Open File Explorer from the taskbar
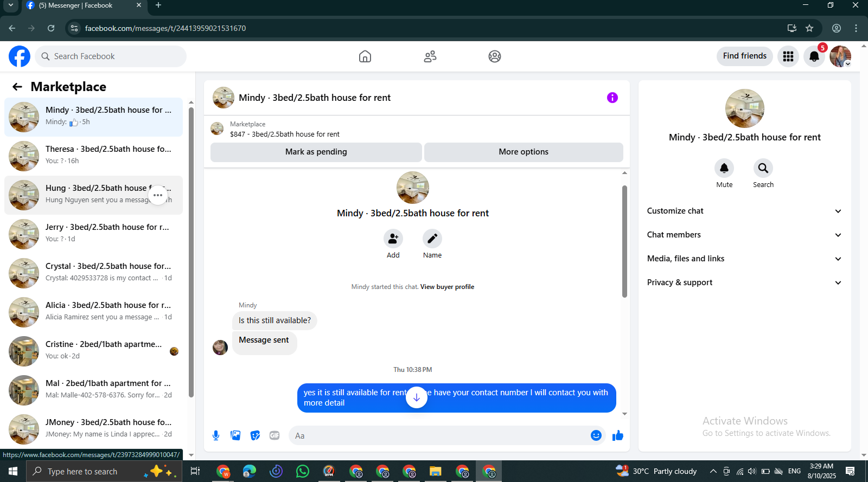The width and height of the screenshot is (868, 482). coord(436,471)
